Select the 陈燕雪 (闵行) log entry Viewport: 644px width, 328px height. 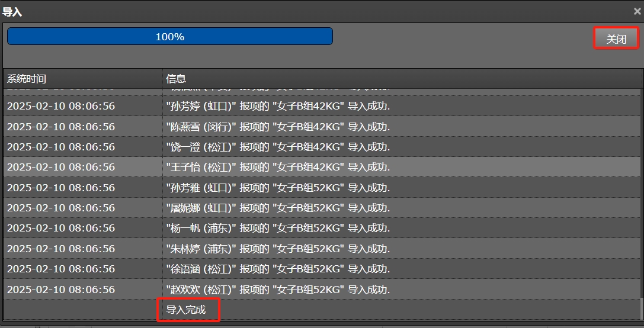(278, 127)
